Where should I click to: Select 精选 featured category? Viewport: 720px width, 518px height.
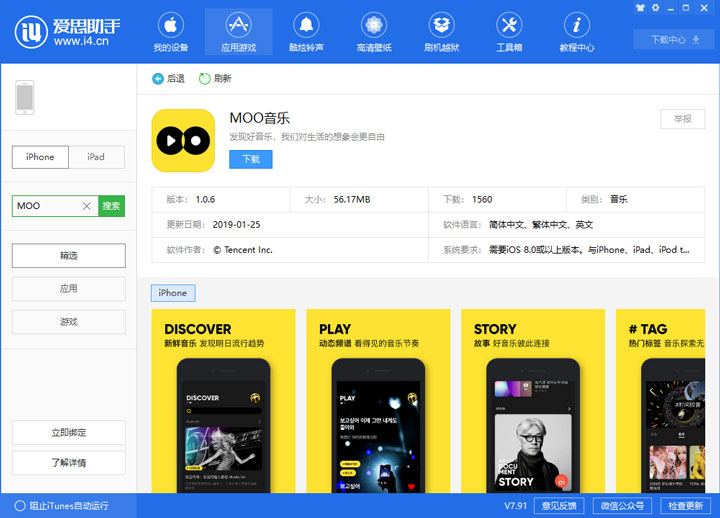point(68,255)
